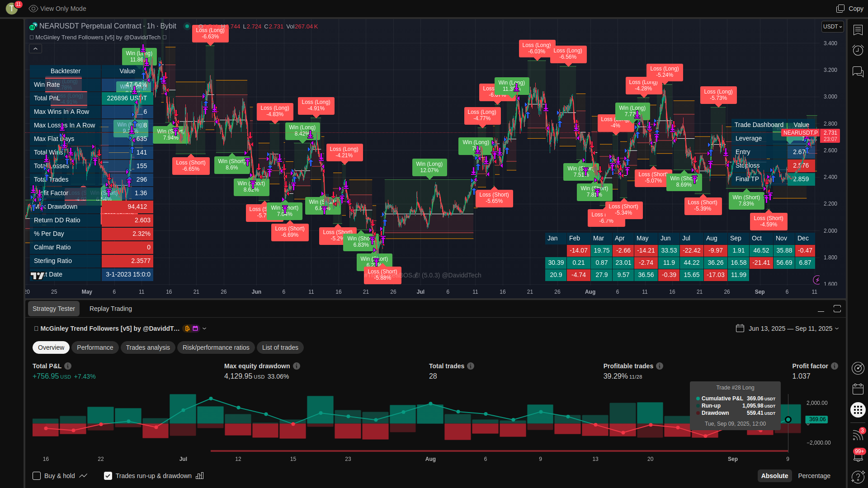Viewport: 868px width, 488px height.
Task: Minimize the Strategy Tester panel
Action: tap(821, 309)
